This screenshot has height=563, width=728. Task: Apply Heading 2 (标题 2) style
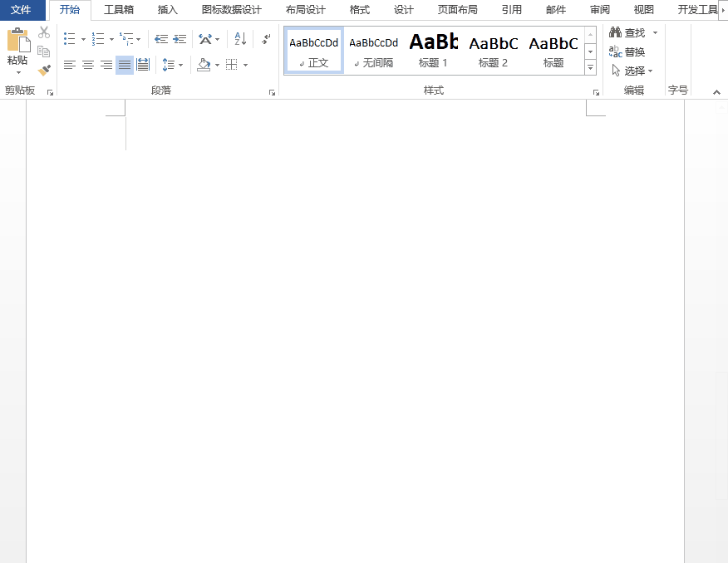494,51
